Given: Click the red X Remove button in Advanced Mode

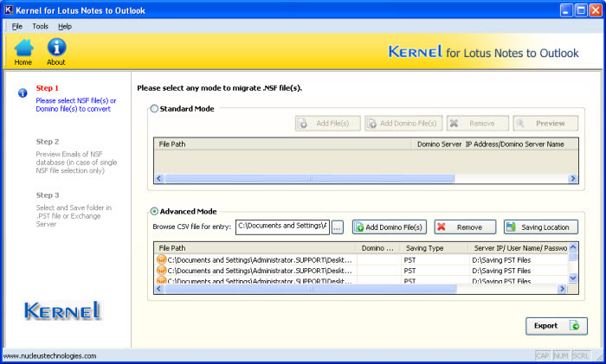Looking at the screenshot, I should point(465,227).
